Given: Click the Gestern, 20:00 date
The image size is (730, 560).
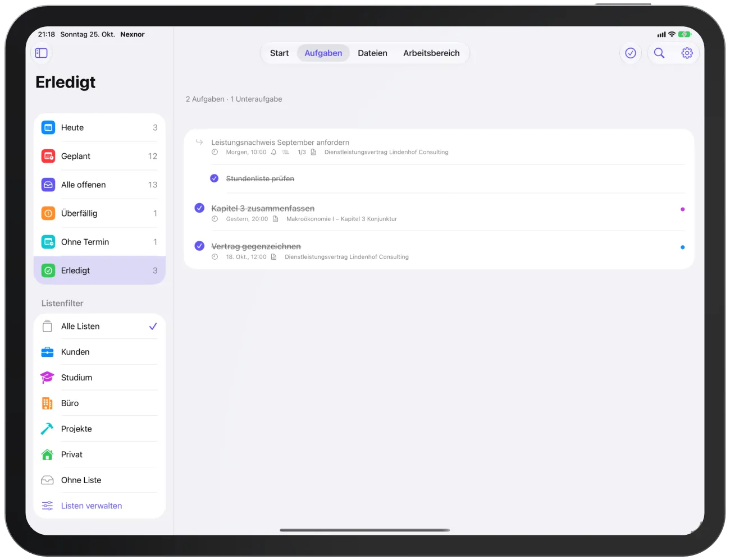Looking at the screenshot, I should click(x=247, y=219).
